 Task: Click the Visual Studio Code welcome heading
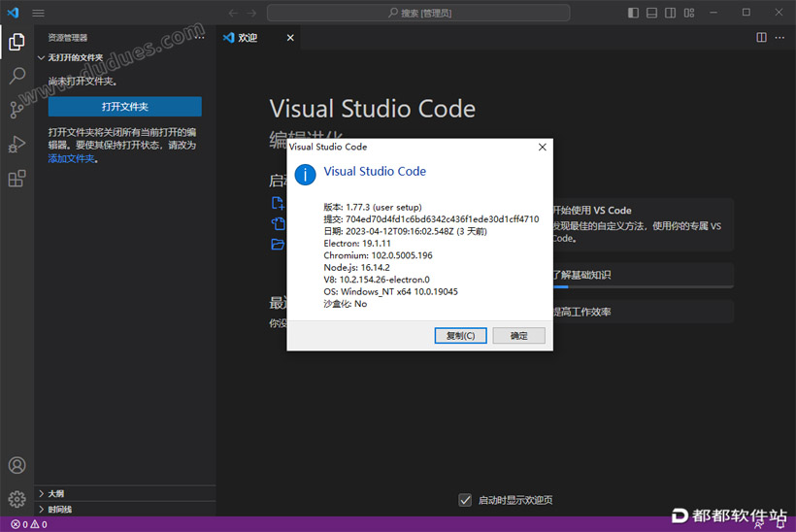[373, 109]
